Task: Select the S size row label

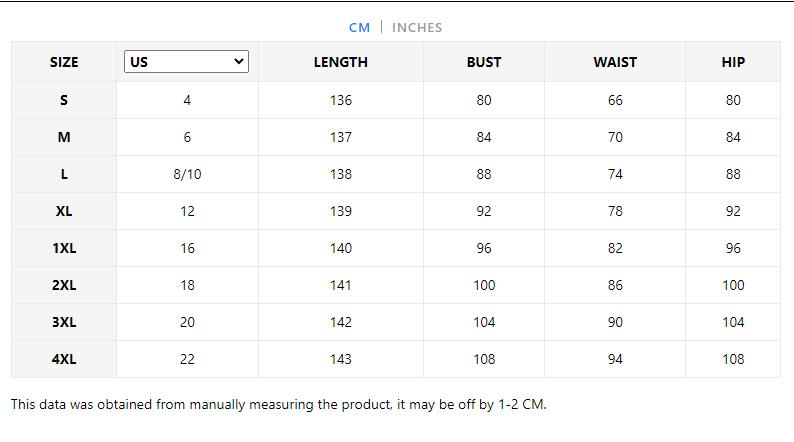Action: tap(64, 100)
